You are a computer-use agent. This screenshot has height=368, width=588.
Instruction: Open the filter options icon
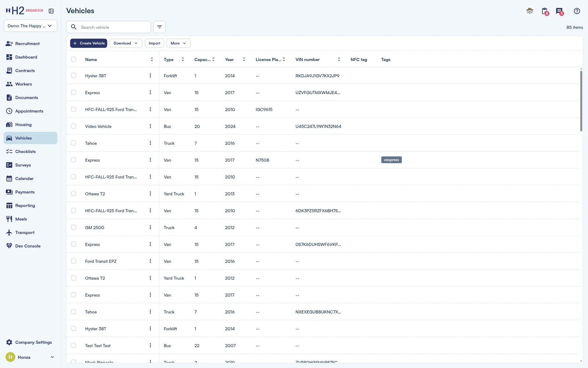coord(159,27)
